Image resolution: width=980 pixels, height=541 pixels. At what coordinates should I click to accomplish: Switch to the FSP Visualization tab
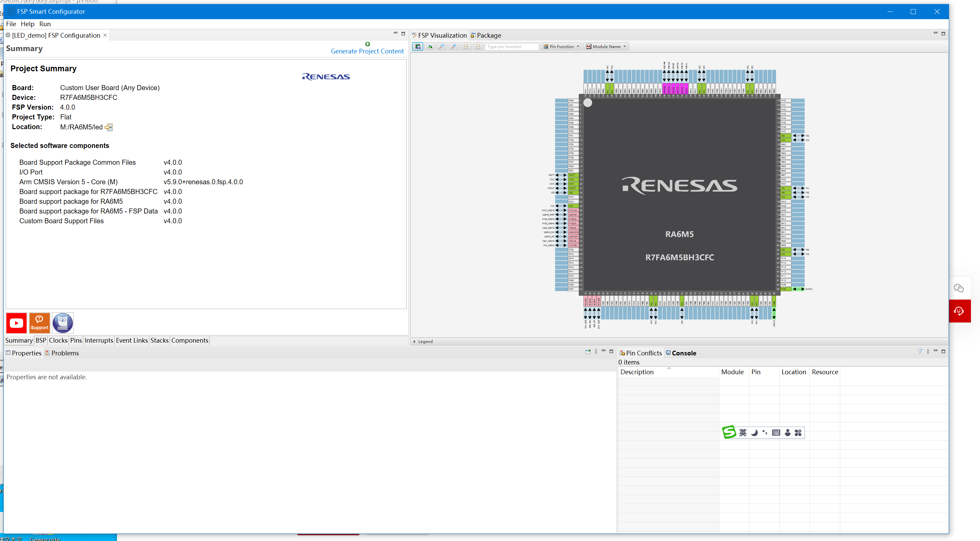tap(439, 35)
